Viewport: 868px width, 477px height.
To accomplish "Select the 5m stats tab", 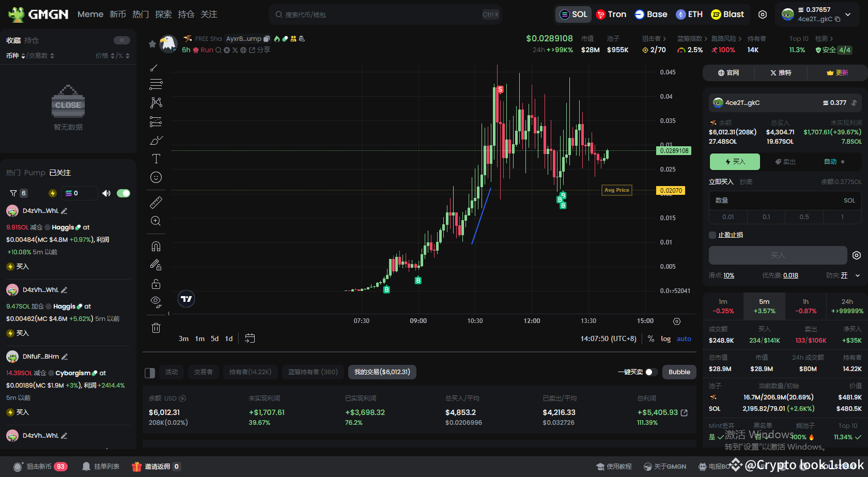I will point(764,306).
